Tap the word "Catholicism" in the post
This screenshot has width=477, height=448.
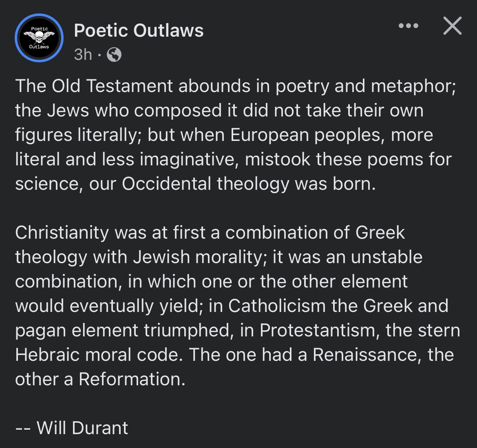pos(277,306)
